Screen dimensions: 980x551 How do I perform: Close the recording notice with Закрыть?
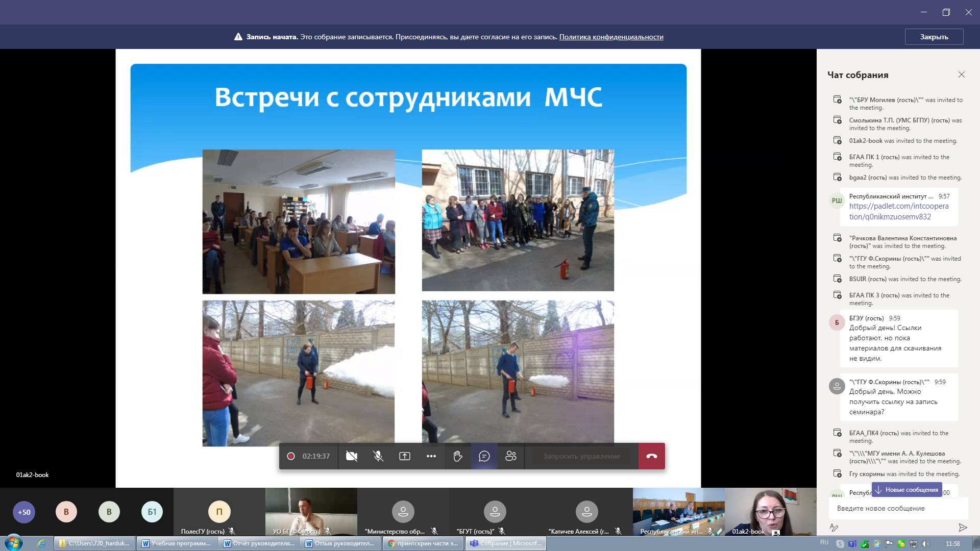click(934, 37)
